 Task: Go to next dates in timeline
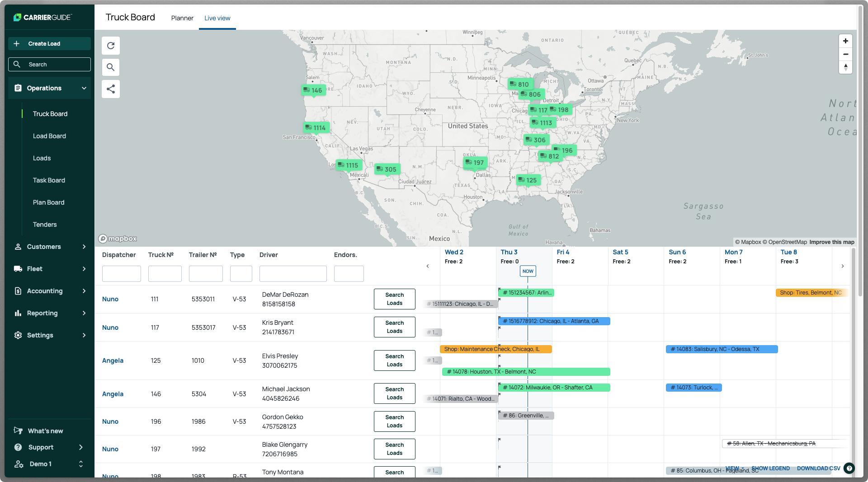[x=843, y=266]
